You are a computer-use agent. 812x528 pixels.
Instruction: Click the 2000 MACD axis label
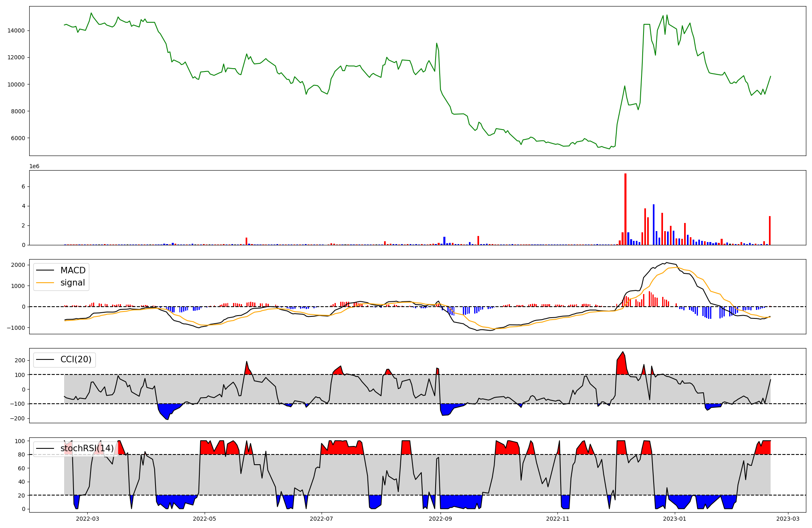18,265
